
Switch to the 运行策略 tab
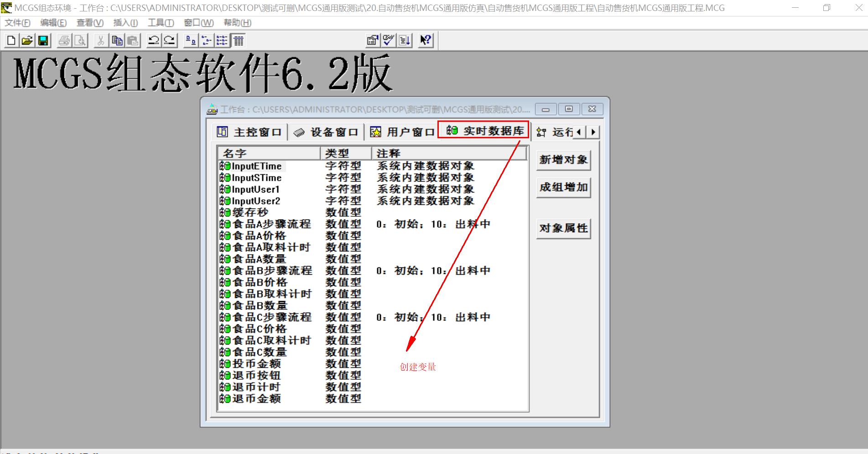click(555, 132)
